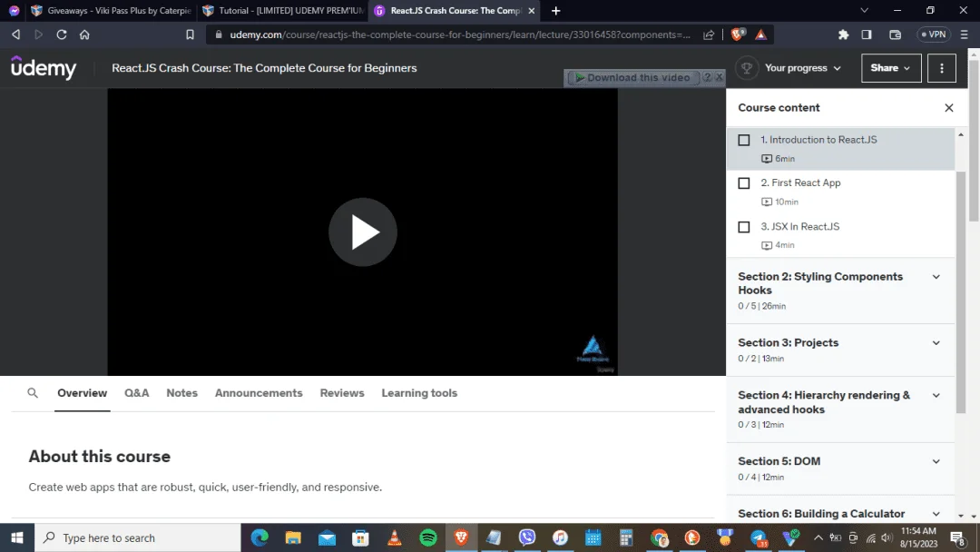Open the extensions puzzle icon
This screenshot has width=980, height=552.
[843, 34]
